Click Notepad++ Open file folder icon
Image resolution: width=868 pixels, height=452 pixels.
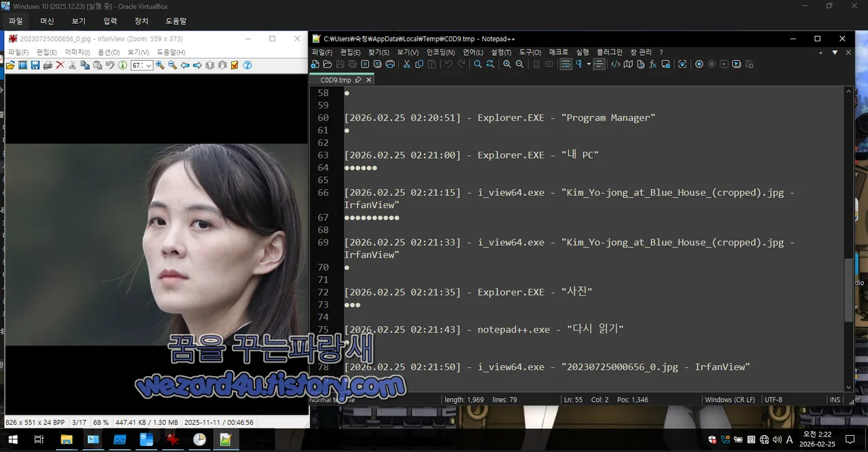tap(328, 64)
